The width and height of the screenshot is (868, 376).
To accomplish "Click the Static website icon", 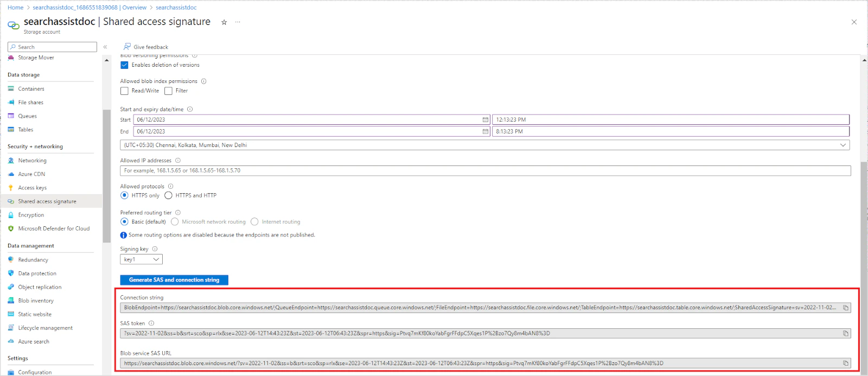I will (x=11, y=314).
